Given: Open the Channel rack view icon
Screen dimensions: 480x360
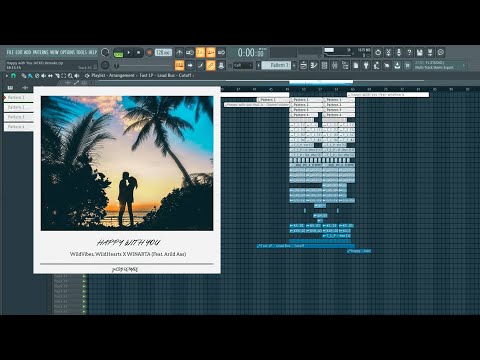Looking at the screenshot, I should [x=324, y=65].
